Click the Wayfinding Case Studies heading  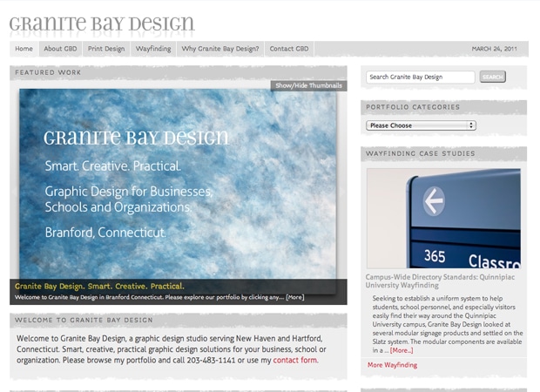(420, 153)
